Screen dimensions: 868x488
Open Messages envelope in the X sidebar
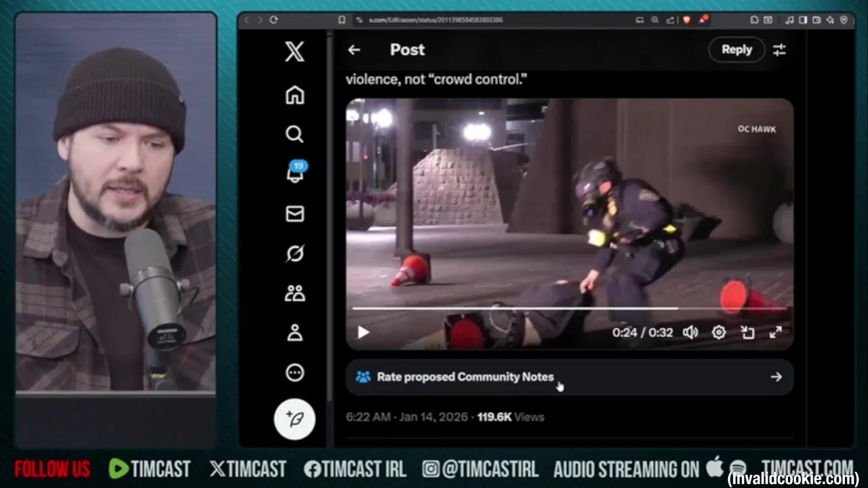(294, 213)
